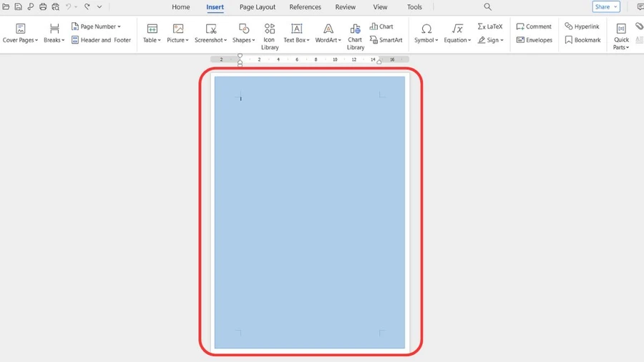This screenshot has height=362, width=644.
Task: Open Page Number dropdown
Action: [x=96, y=26]
